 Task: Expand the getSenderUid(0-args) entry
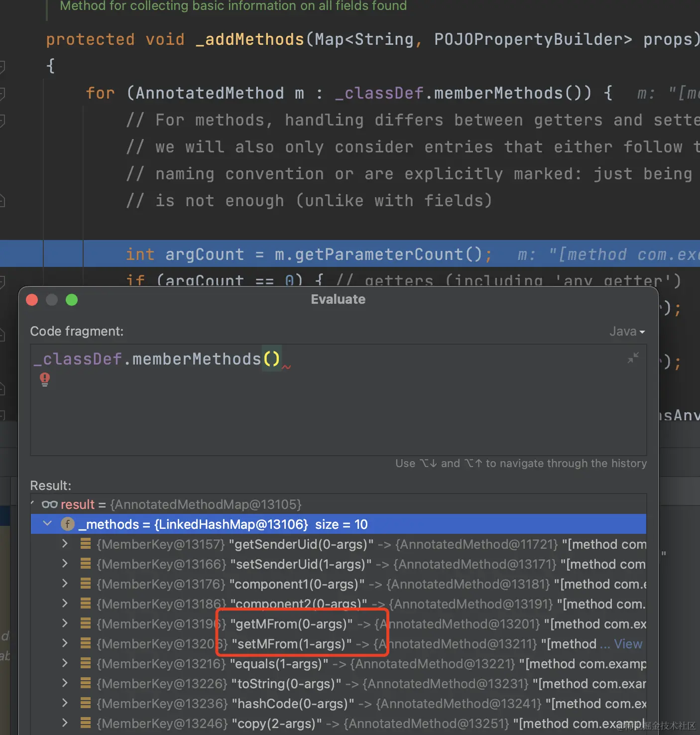65,544
